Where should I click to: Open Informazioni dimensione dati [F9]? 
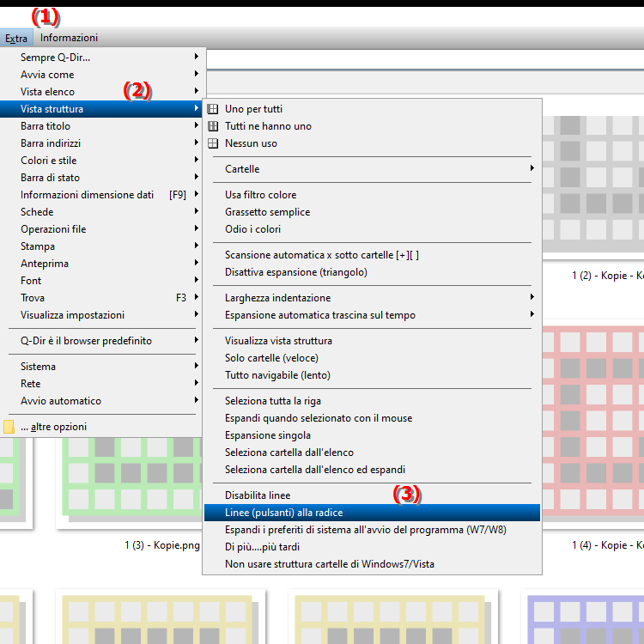pyautogui.click(x=100, y=195)
